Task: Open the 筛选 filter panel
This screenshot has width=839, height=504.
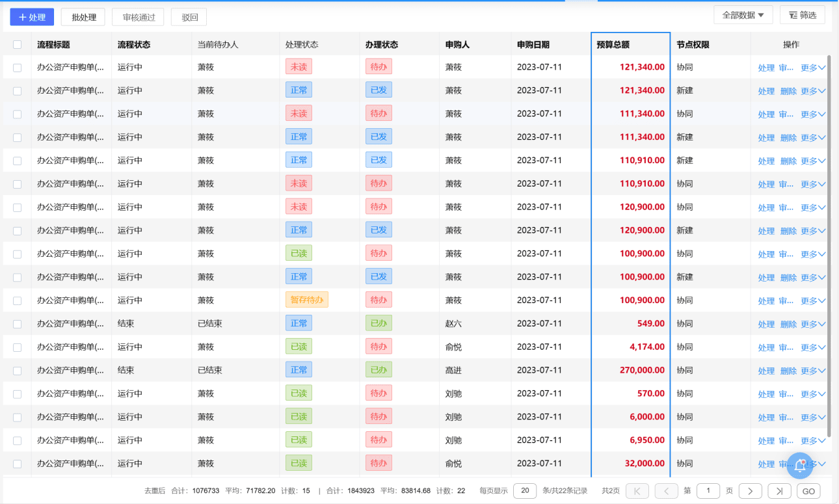Action: pos(802,15)
